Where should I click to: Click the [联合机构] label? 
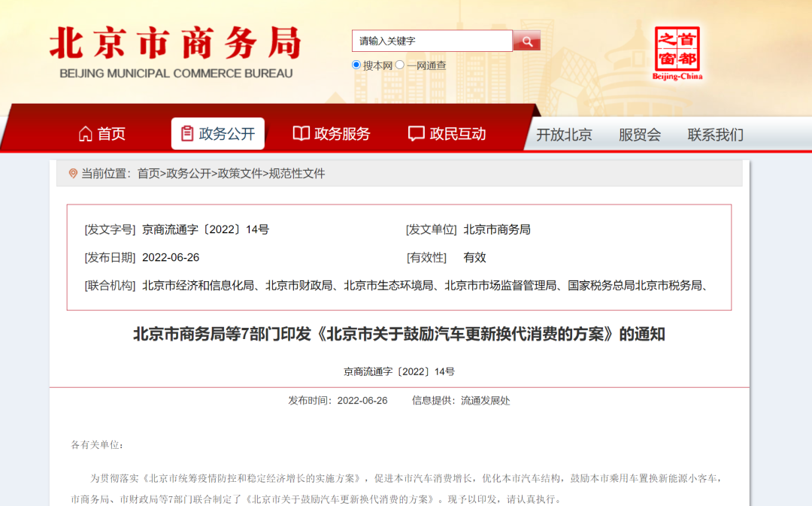click(110, 286)
